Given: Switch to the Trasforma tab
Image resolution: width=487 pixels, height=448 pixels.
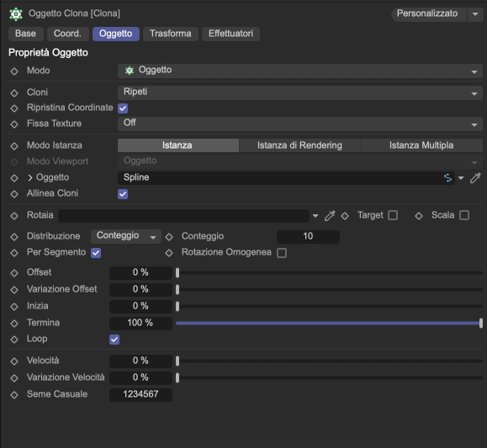Looking at the screenshot, I should pyautogui.click(x=171, y=34).
